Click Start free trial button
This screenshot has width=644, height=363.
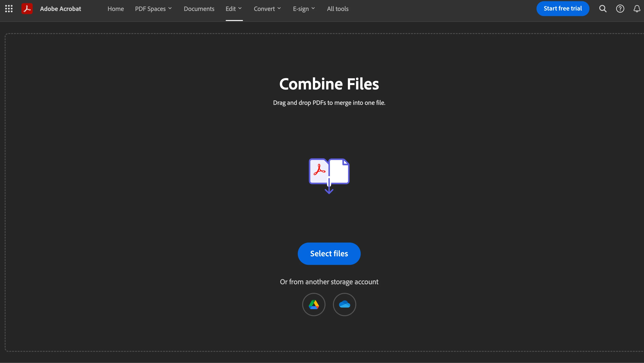point(562,8)
